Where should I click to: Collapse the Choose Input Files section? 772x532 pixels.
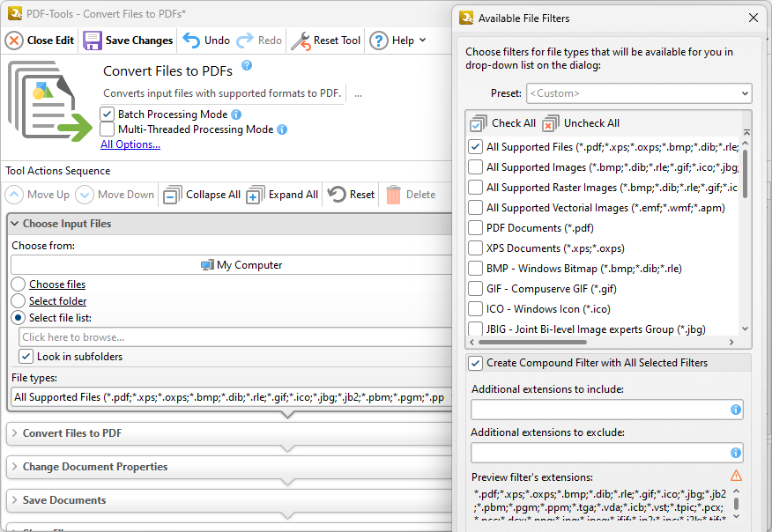coord(15,224)
